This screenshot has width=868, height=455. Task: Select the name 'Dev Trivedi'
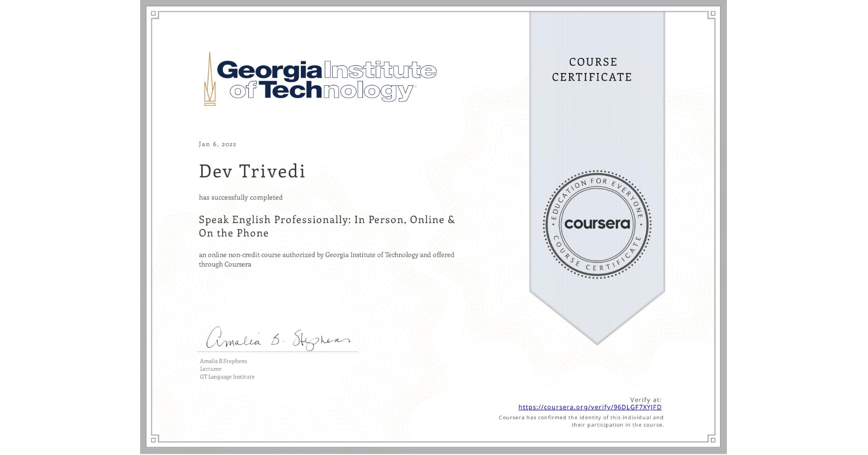tap(252, 171)
